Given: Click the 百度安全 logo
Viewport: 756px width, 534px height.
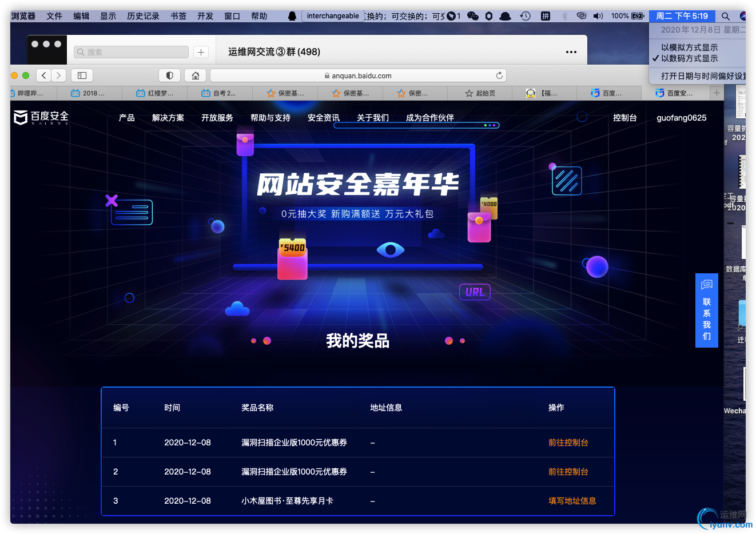Looking at the screenshot, I should (41, 117).
